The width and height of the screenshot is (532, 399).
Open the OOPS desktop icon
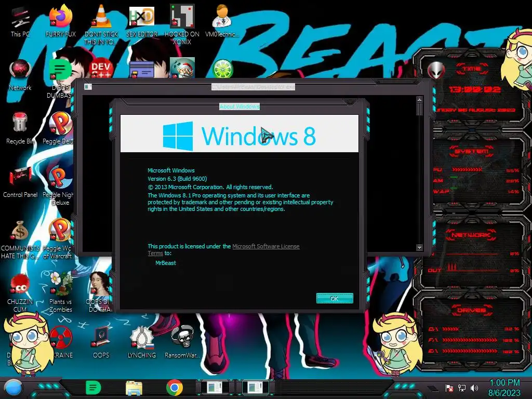(101, 342)
